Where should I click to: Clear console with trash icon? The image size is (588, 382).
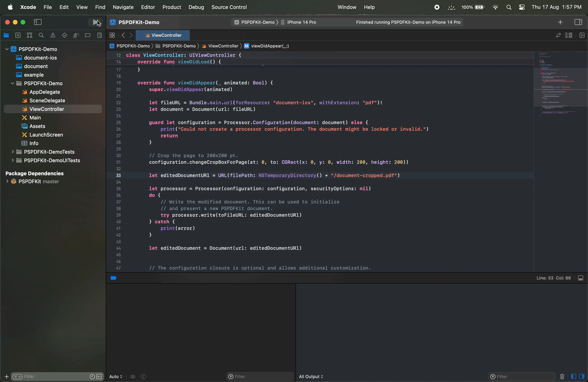[x=562, y=377]
